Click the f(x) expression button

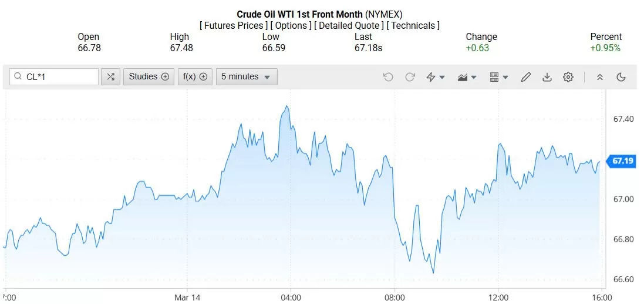tap(195, 76)
